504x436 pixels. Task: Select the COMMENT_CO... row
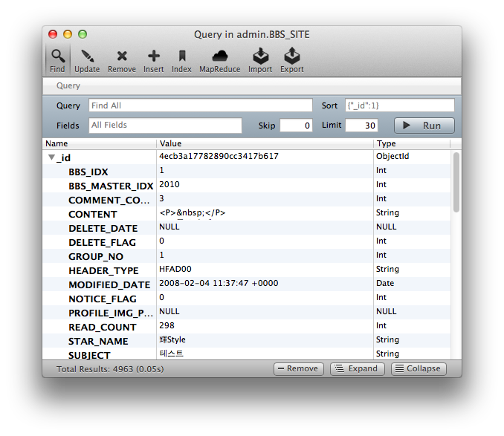click(247, 200)
